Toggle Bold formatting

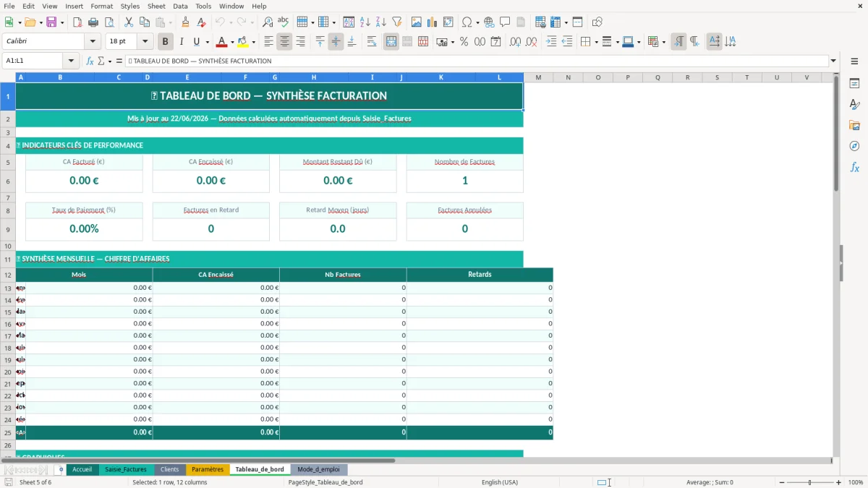point(165,42)
